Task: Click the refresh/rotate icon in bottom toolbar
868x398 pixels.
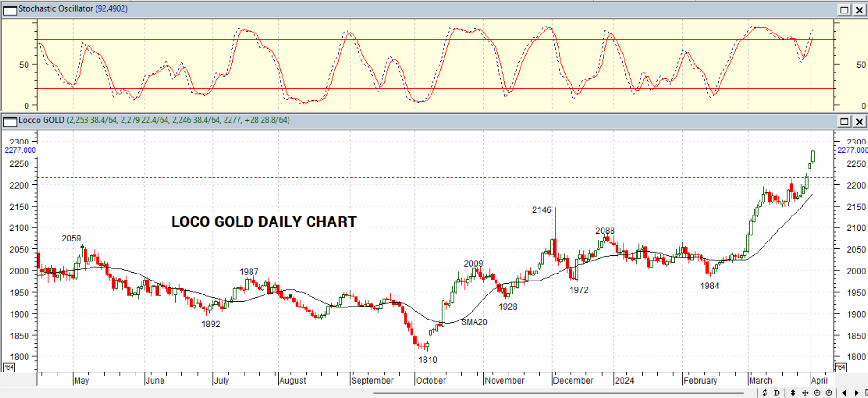Action: tap(765, 393)
